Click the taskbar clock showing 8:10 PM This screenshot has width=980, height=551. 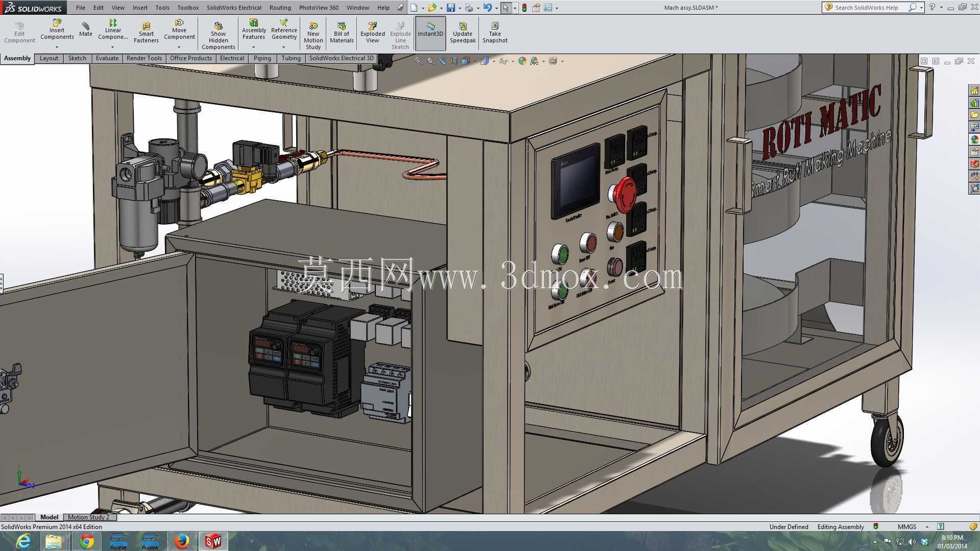[x=952, y=541]
